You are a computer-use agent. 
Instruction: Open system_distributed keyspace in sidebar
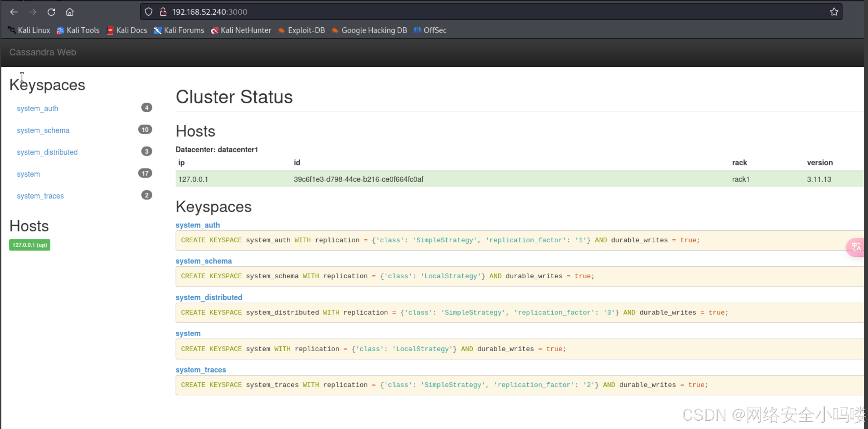pos(47,152)
